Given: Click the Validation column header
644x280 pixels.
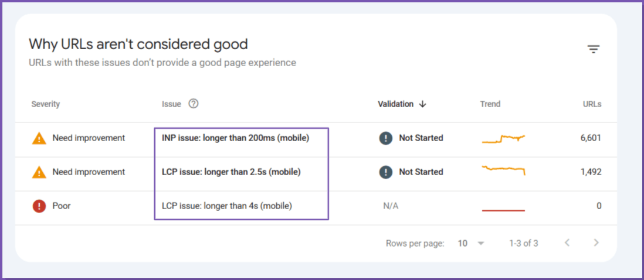Looking at the screenshot, I should click(x=395, y=104).
